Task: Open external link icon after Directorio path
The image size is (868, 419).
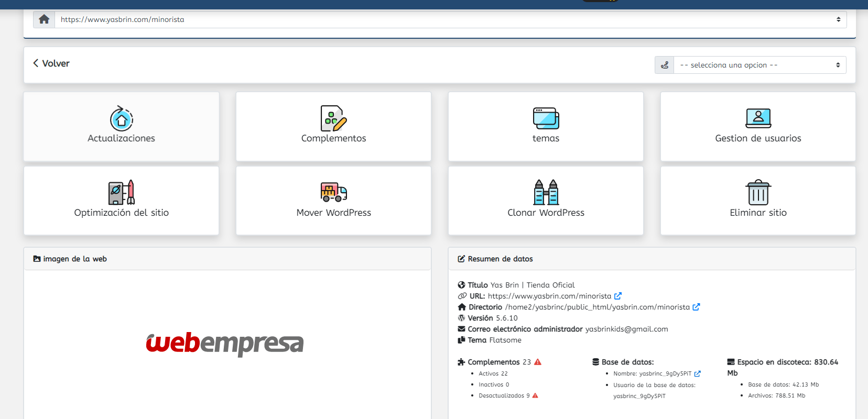Action: pos(696,307)
